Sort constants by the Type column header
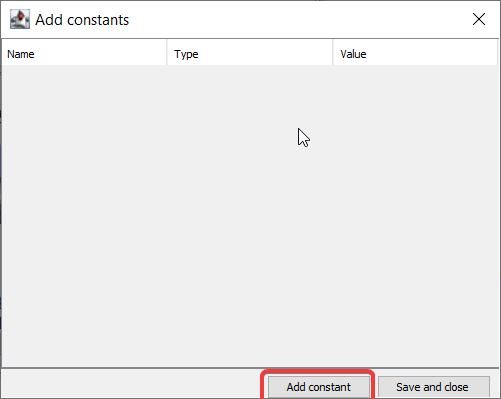Screen dimensions: 501x399 click(x=250, y=53)
